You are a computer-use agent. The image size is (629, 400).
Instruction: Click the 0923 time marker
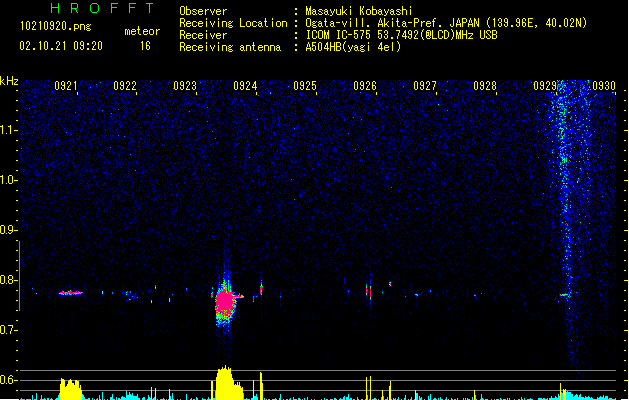[185, 86]
